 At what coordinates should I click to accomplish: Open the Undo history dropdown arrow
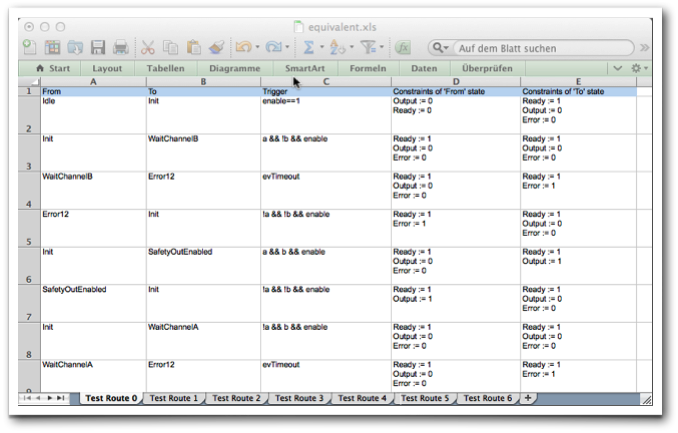(258, 47)
